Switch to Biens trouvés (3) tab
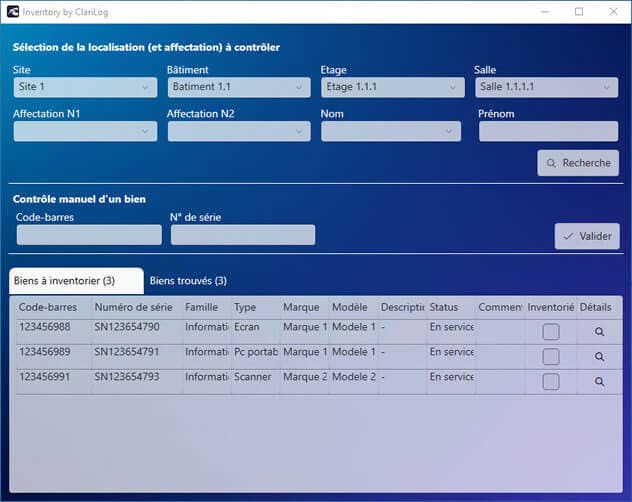The height and width of the screenshot is (502, 632). [188, 281]
